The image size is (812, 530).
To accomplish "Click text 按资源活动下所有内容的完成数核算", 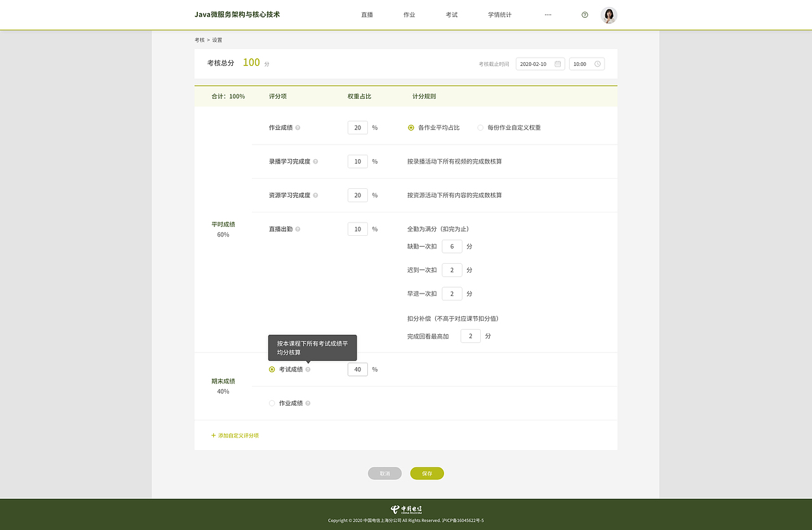I will point(455,195).
